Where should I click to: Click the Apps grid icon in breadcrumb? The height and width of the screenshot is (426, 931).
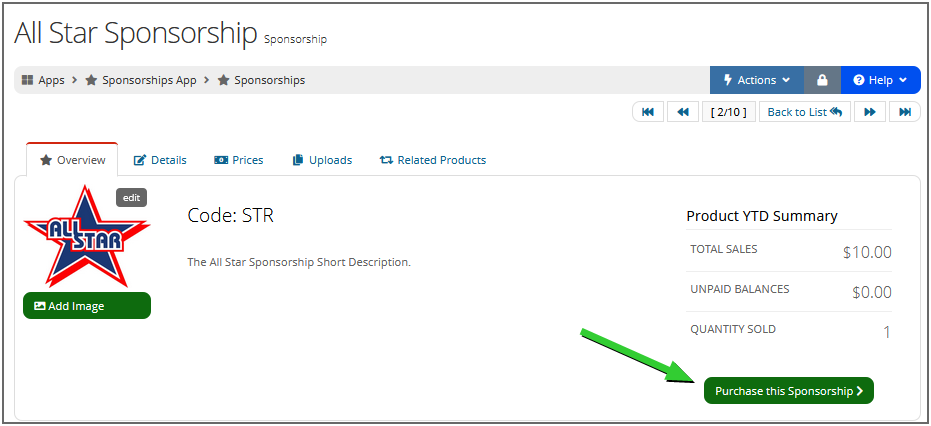tap(28, 80)
